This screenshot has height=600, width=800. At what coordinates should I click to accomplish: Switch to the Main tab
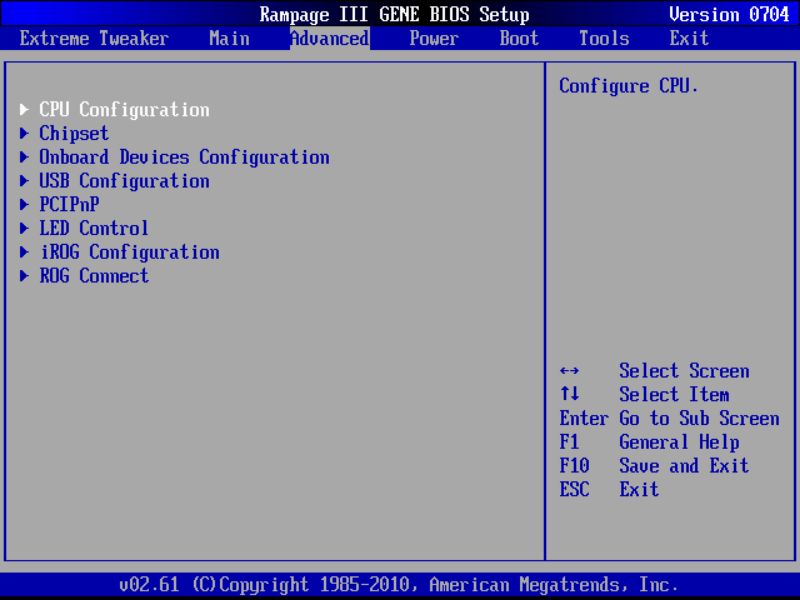[x=229, y=39]
